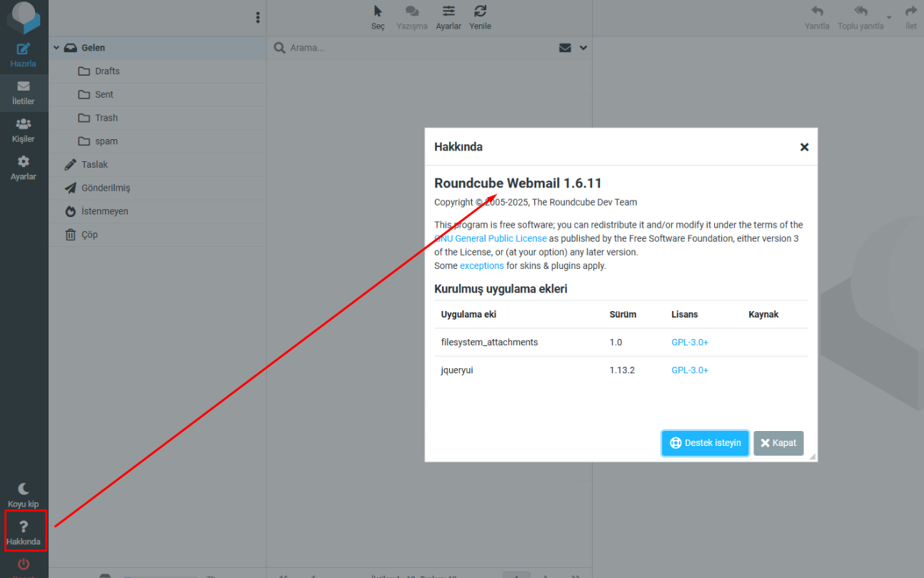
Task: Refresh the list with Yenile
Action: (x=481, y=18)
